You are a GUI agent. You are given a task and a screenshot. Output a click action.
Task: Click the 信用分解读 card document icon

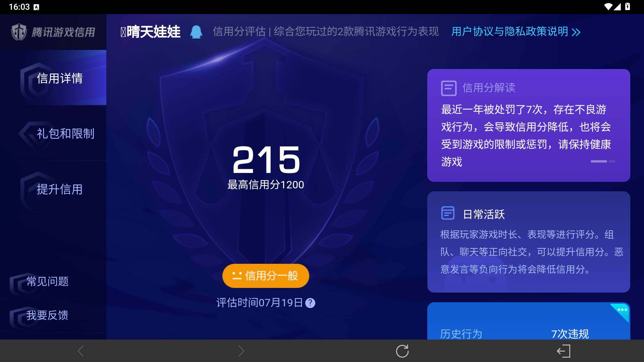[x=448, y=88]
